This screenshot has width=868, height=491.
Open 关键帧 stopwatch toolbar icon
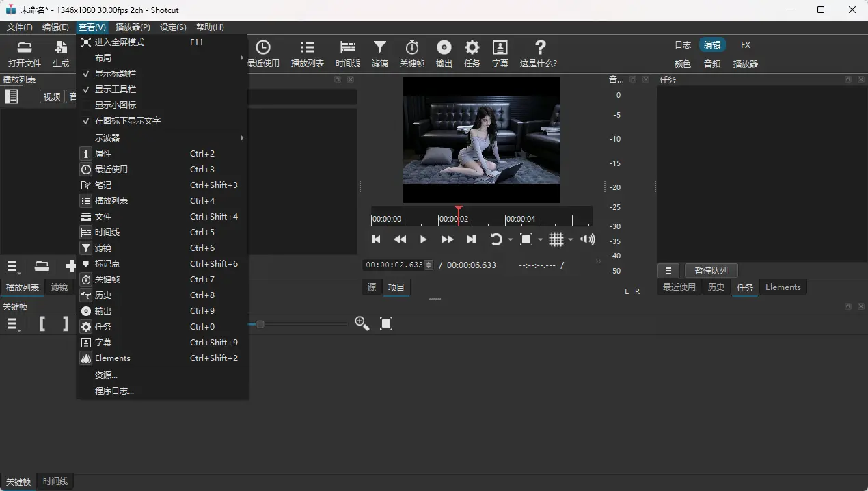[x=412, y=53]
